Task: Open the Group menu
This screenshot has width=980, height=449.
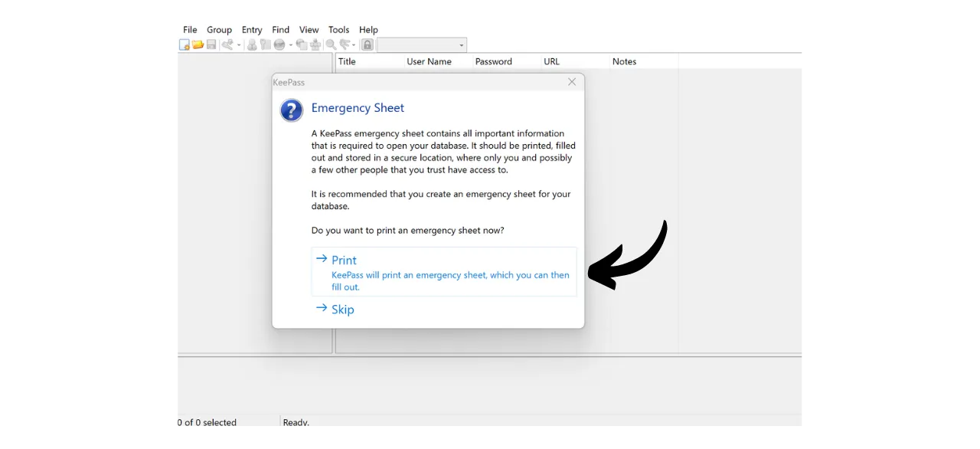Action: click(219, 29)
